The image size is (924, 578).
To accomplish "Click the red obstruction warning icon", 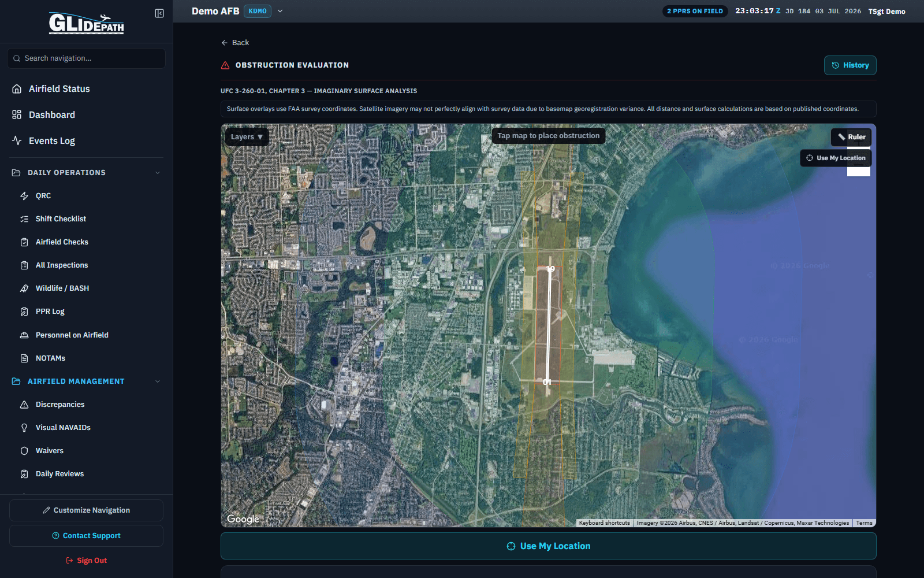I will pos(225,65).
